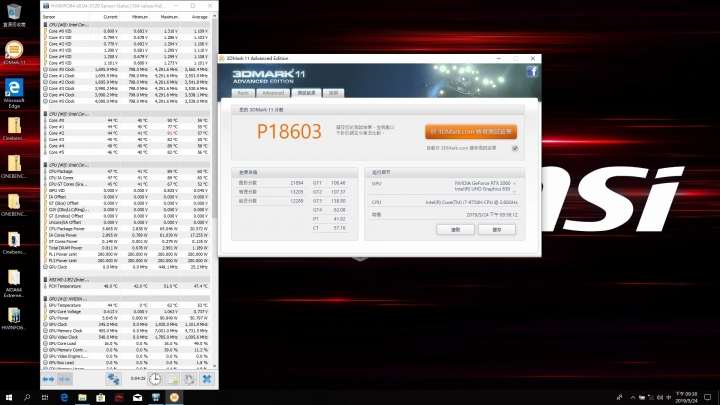Click the grey collapse arrows in the HWiNFO toolbar

click(x=65, y=379)
